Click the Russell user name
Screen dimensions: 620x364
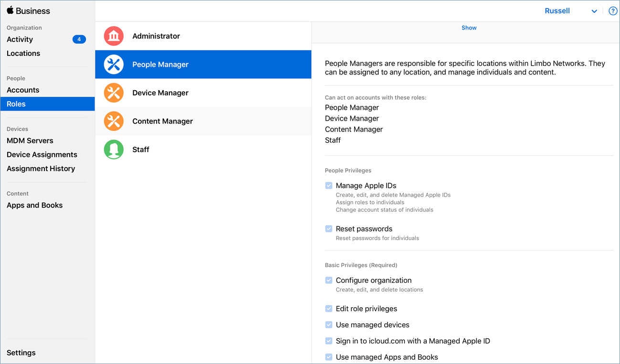click(x=557, y=11)
